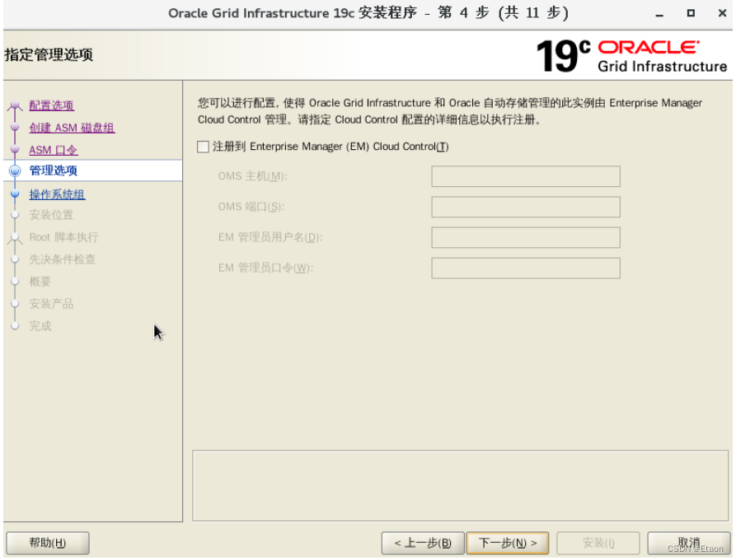This screenshot has width=736, height=560.
Task: Go back with 上一步(B) button
Action: (x=423, y=543)
